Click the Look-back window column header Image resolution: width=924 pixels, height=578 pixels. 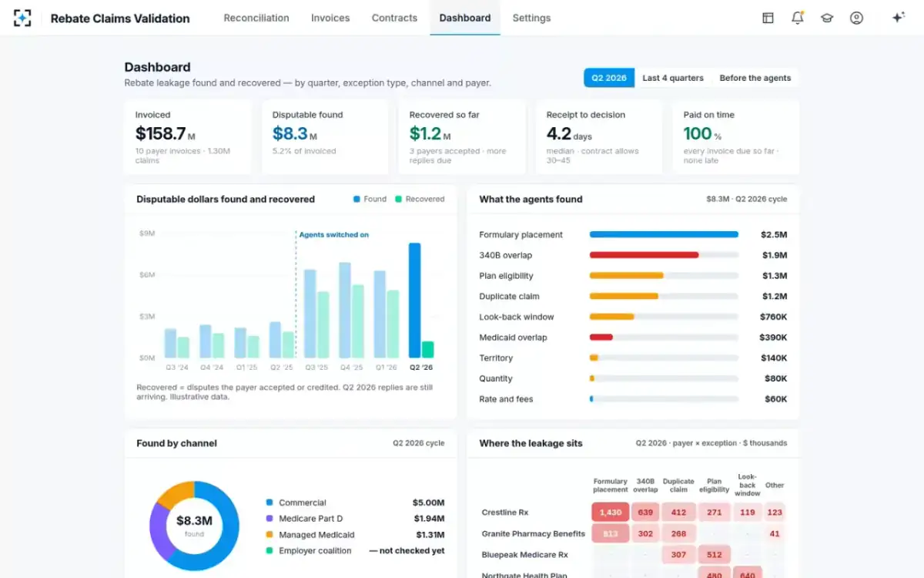point(747,485)
